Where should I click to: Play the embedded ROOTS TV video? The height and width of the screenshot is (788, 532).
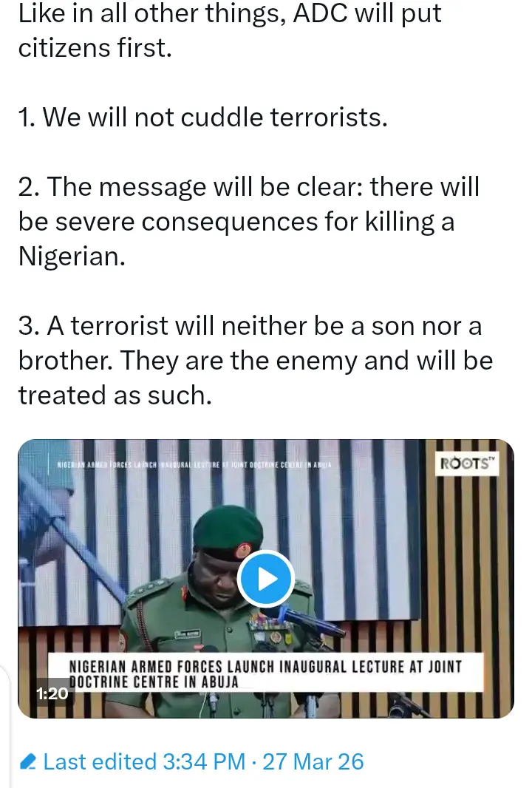pyautogui.click(x=265, y=579)
